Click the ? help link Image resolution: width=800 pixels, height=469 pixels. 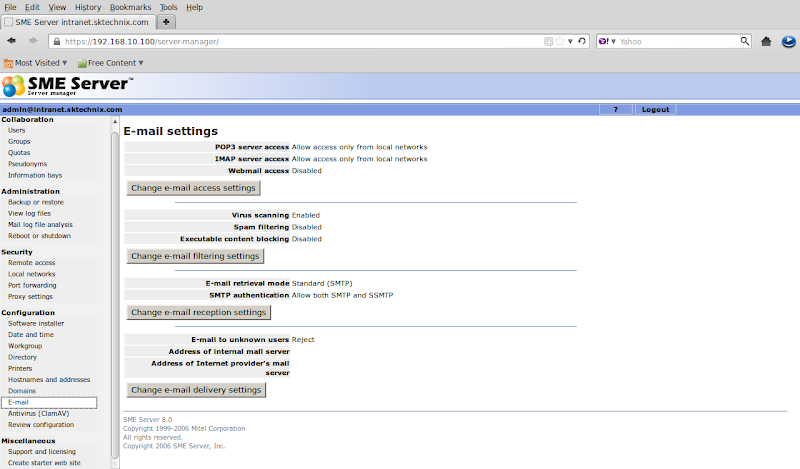[x=615, y=109]
